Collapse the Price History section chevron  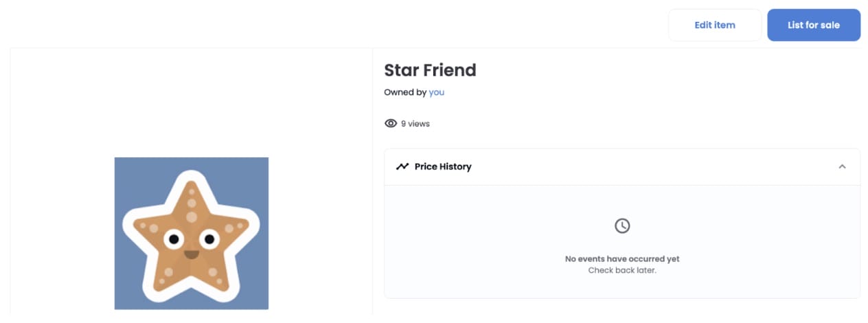(842, 166)
